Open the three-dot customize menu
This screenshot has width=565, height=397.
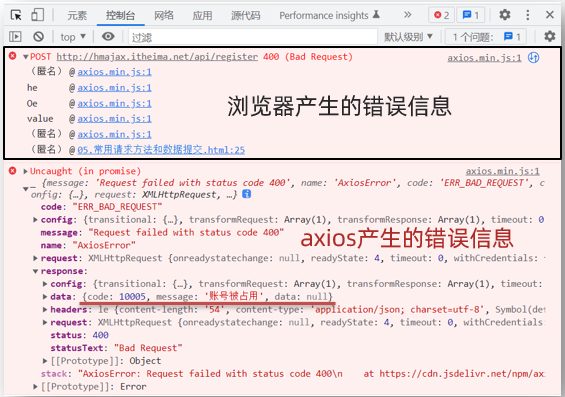[528, 15]
